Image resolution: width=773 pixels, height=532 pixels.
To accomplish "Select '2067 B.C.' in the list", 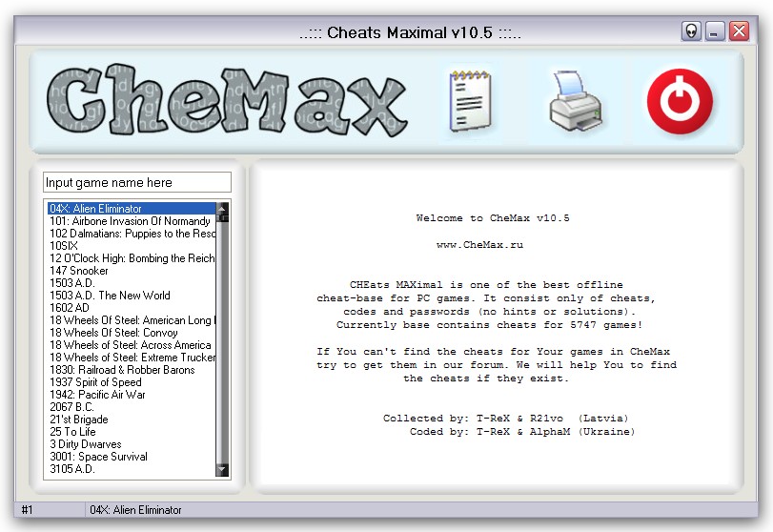I will (x=132, y=407).
